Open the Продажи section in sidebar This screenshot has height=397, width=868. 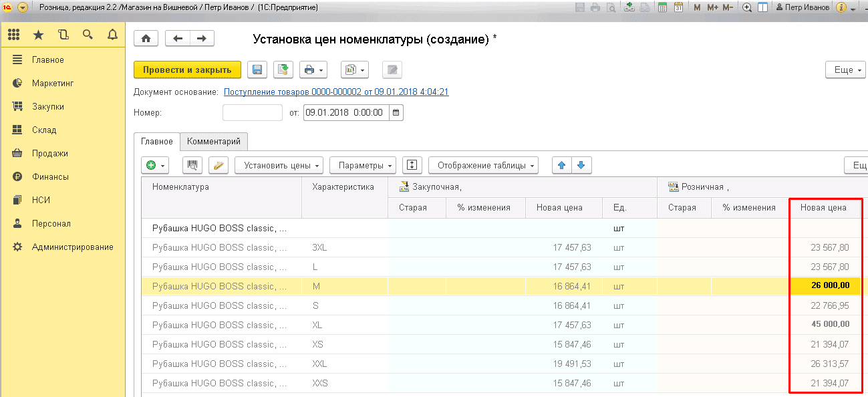coord(49,153)
